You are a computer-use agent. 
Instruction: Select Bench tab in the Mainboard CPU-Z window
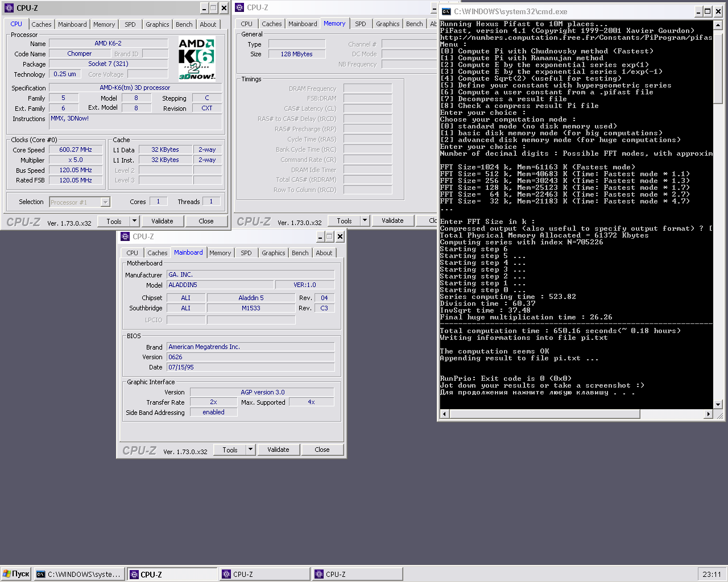click(300, 253)
